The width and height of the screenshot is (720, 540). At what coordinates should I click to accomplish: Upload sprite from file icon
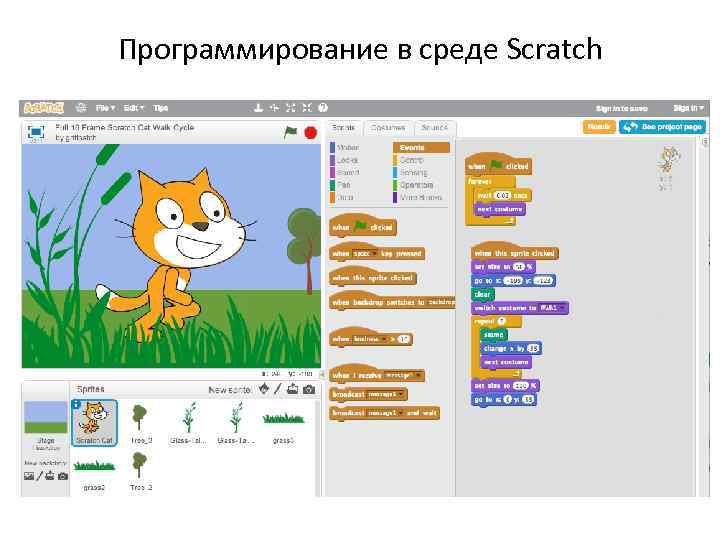[292, 389]
